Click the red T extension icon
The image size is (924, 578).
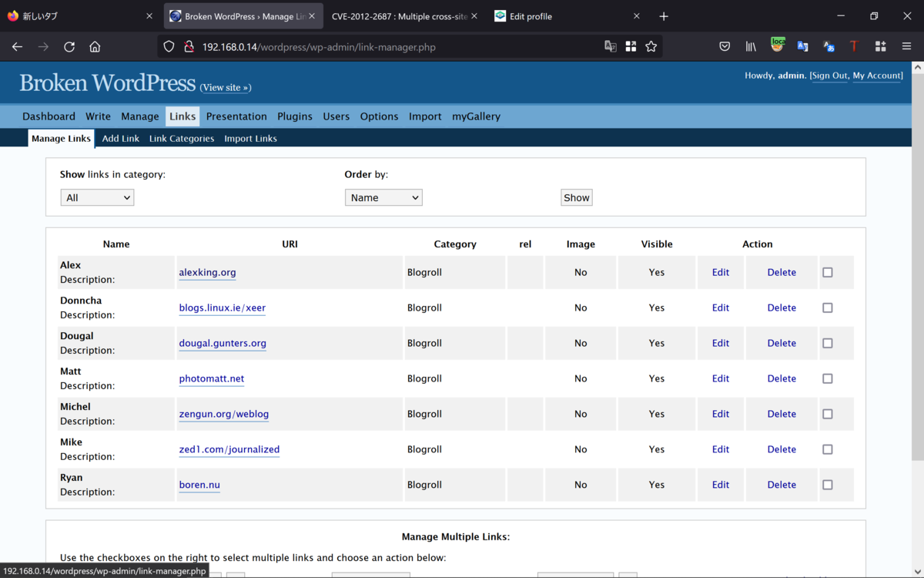(854, 47)
